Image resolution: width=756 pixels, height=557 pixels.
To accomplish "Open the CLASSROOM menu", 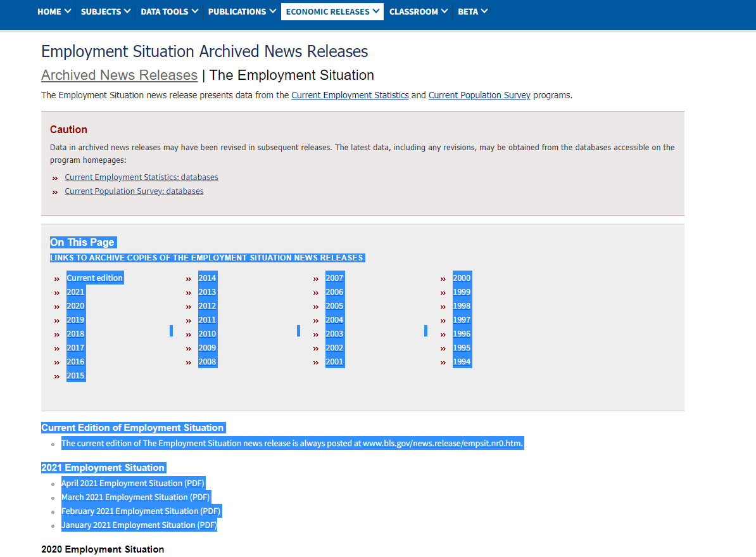I will pyautogui.click(x=419, y=11).
